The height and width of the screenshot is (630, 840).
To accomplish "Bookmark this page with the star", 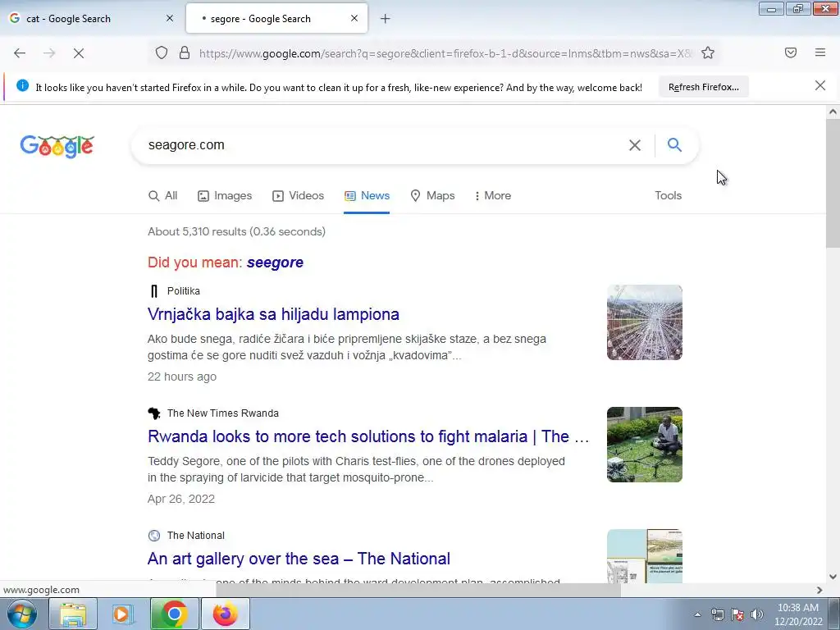I will [x=708, y=52].
